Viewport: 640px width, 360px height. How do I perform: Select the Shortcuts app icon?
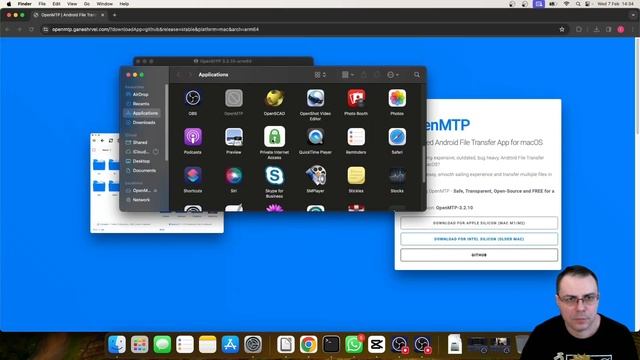click(193, 176)
